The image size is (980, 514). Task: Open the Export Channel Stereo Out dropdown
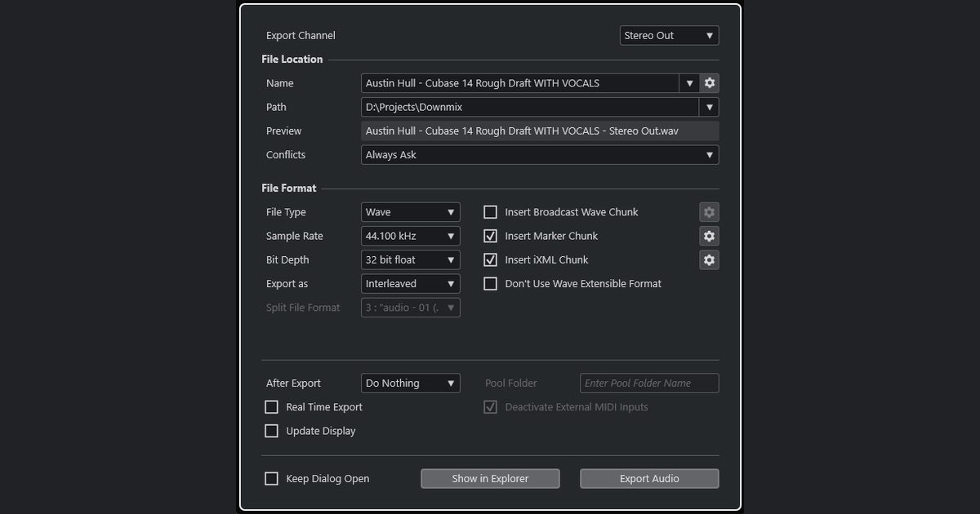pos(670,36)
